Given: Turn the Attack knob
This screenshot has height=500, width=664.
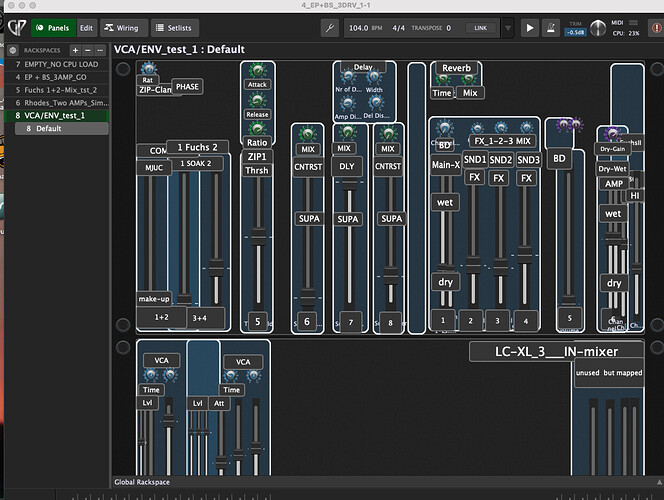Looking at the screenshot, I should click(x=257, y=71).
